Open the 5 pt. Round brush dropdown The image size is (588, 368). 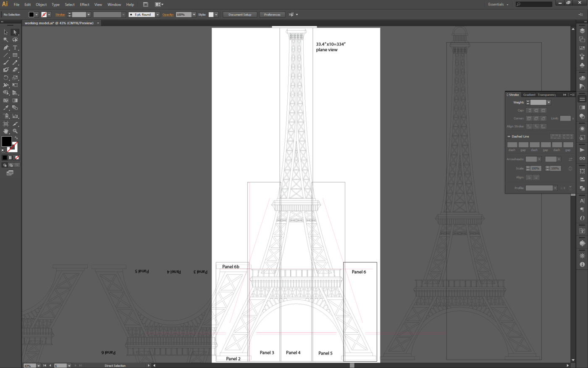coord(157,15)
